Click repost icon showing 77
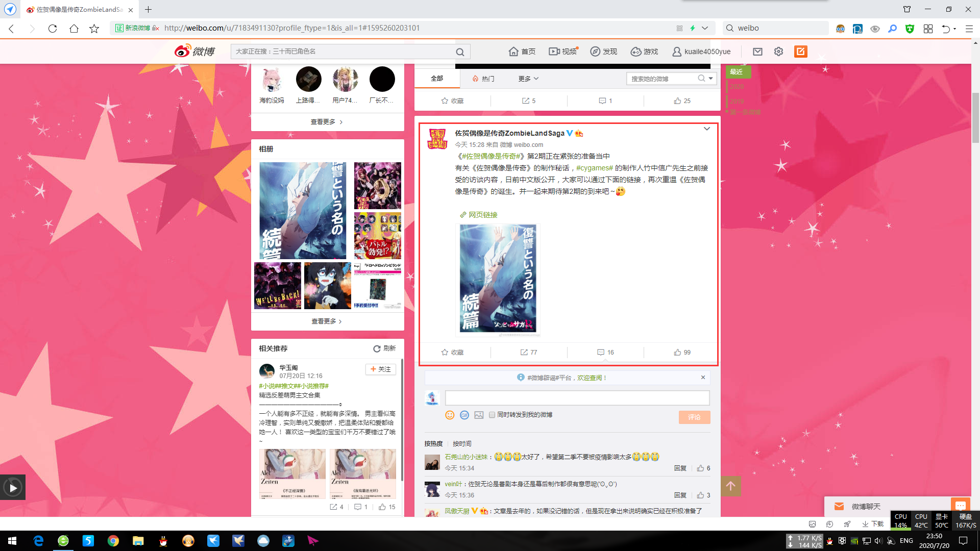The width and height of the screenshot is (980, 551). click(x=529, y=352)
